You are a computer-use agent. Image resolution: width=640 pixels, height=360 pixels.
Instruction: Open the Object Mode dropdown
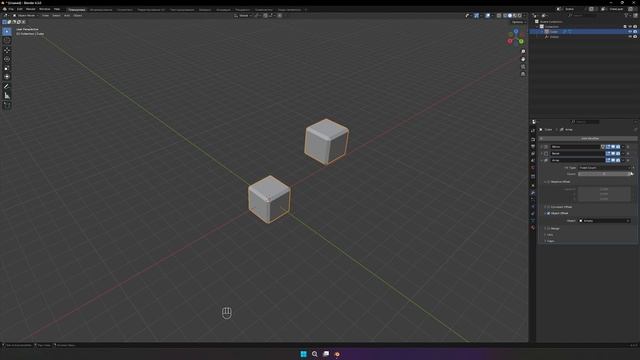pos(25,16)
